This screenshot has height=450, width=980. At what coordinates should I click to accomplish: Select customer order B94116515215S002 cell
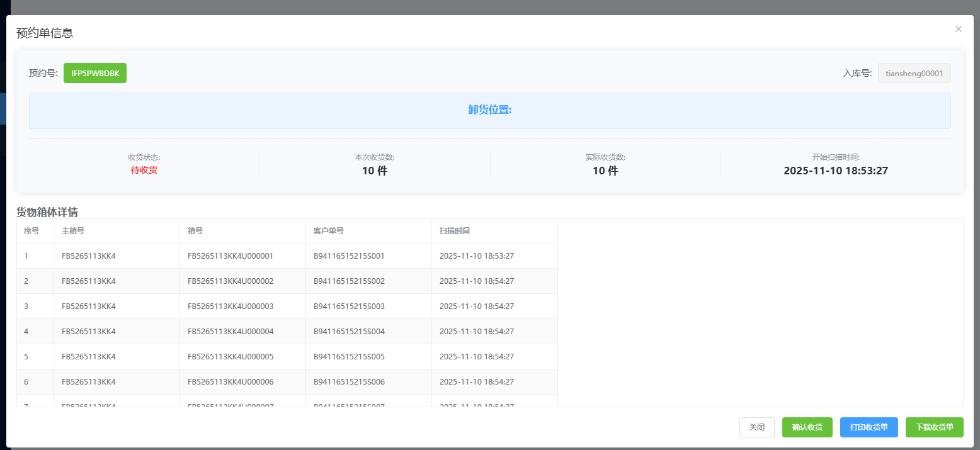point(349,281)
